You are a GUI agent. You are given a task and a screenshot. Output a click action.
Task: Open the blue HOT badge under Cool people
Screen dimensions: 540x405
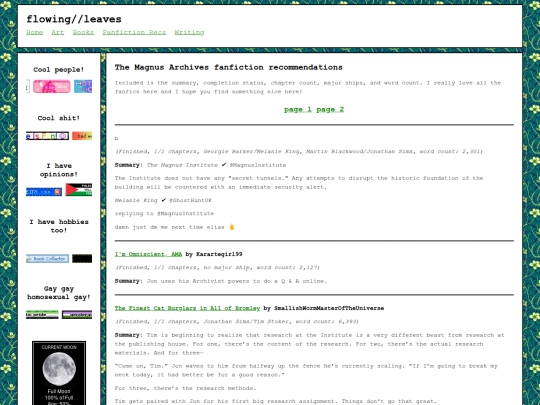83,86
